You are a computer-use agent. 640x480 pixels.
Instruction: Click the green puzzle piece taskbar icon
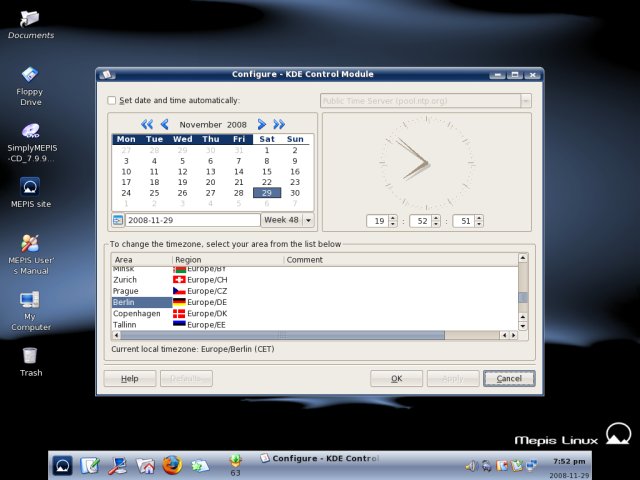200,466
